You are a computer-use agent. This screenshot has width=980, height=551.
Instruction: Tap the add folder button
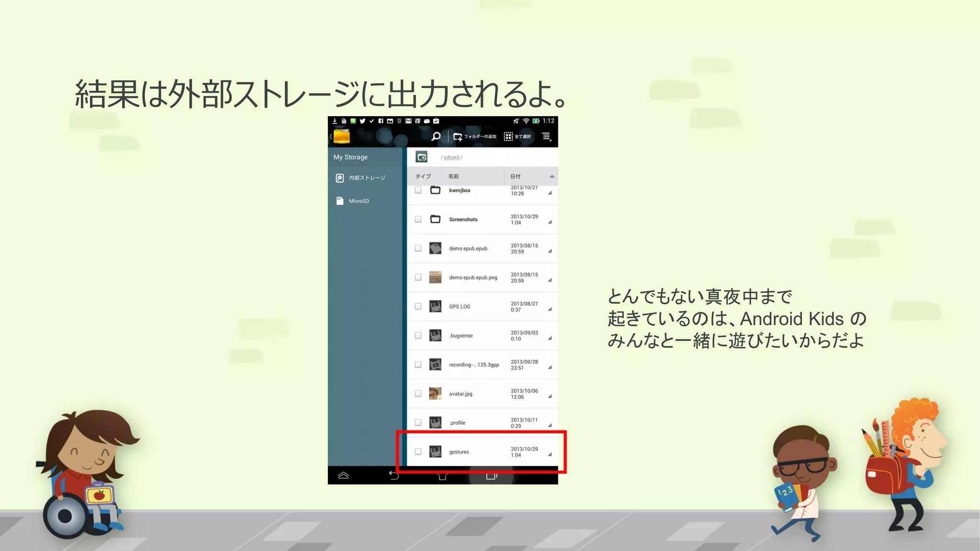475,137
